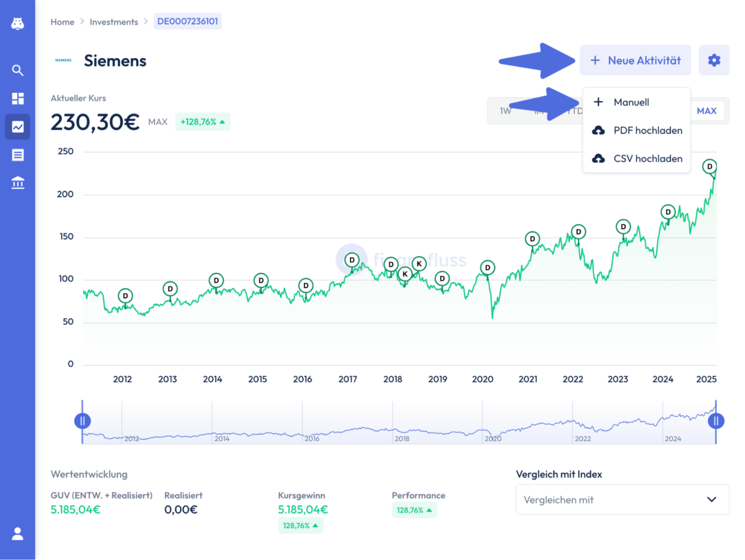
Task: Click the current price 230,30€
Action: pos(95,122)
